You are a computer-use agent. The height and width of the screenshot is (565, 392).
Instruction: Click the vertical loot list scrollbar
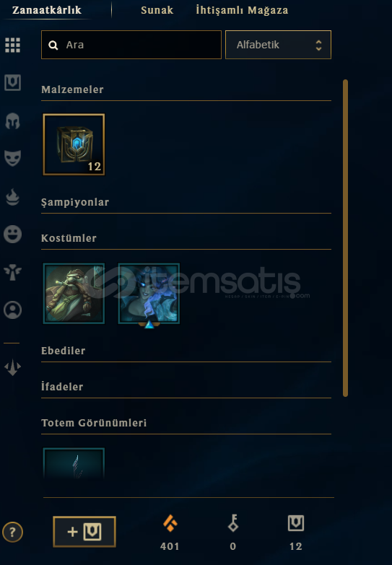click(x=346, y=238)
